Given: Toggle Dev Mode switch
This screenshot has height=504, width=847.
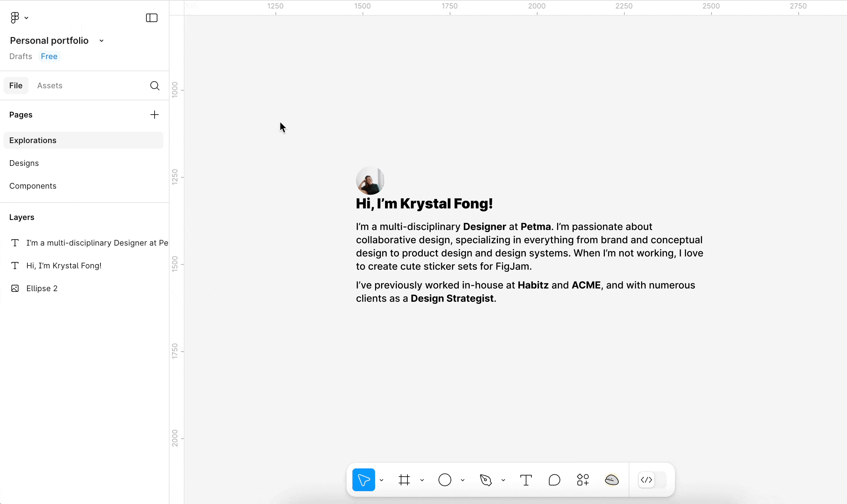Looking at the screenshot, I should 652,480.
